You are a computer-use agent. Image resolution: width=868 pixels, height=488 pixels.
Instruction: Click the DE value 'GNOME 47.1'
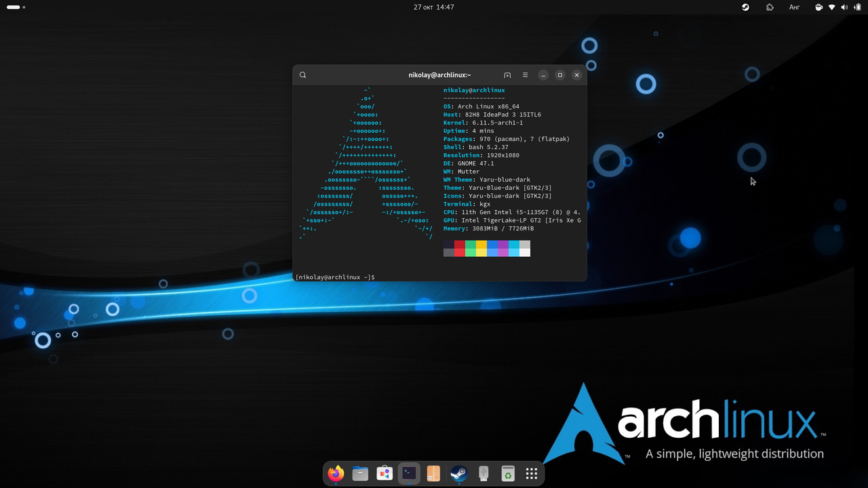(x=475, y=163)
